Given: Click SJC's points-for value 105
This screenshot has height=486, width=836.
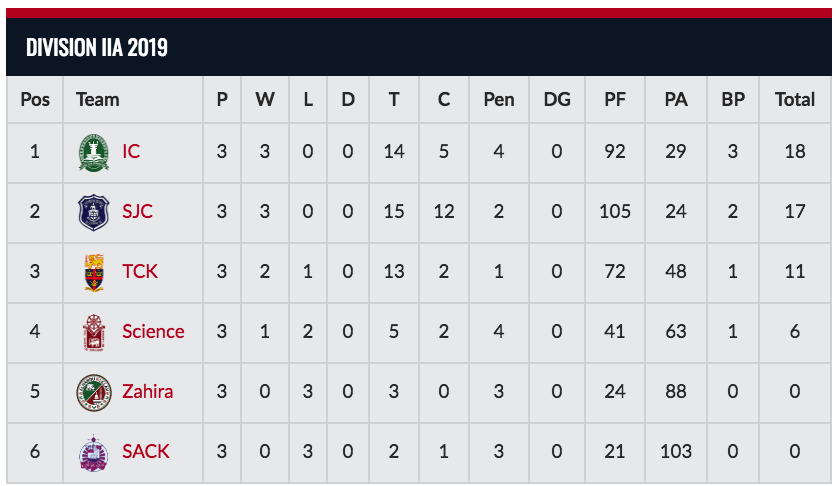Looking at the screenshot, I should (615, 212).
